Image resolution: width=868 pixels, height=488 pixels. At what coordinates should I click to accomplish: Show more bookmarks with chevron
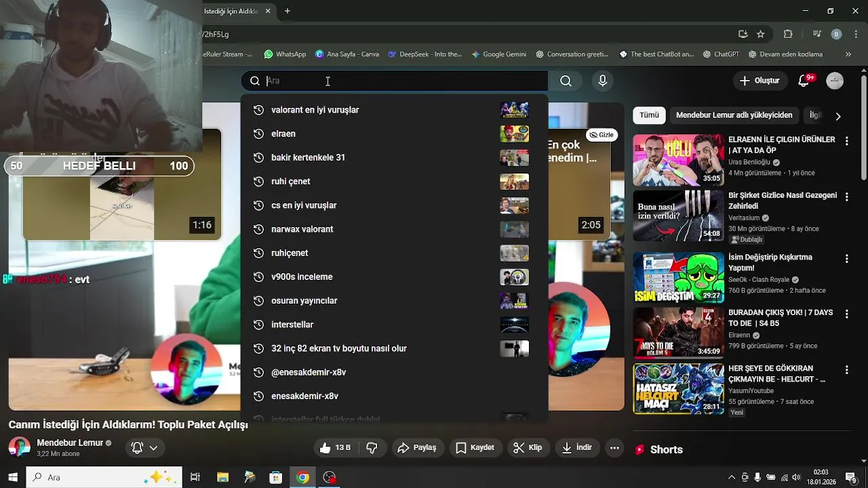[x=848, y=54]
